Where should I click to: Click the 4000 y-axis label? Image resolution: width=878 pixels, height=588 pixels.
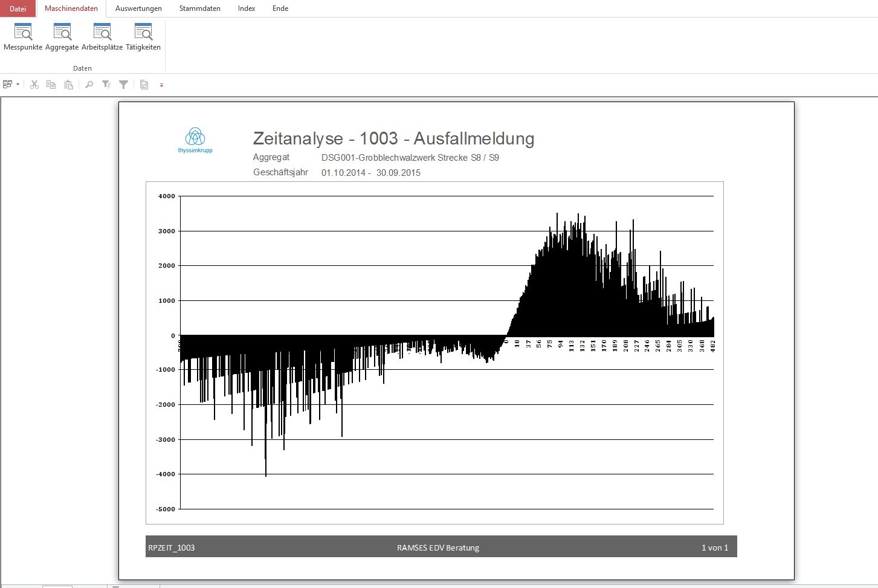click(x=167, y=196)
